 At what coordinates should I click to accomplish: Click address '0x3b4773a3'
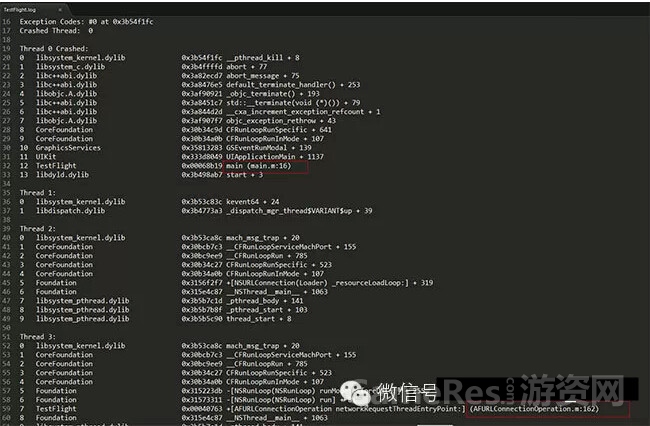[x=202, y=211]
